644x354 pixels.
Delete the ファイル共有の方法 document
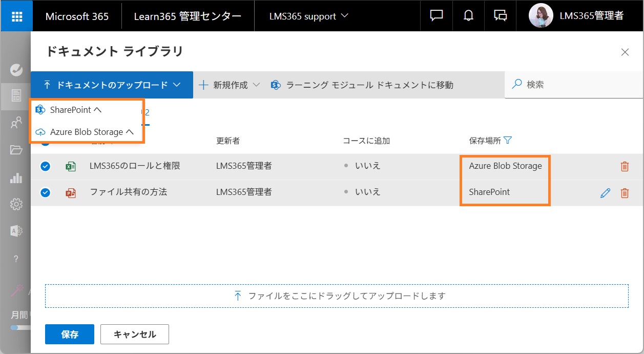tap(625, 193)
